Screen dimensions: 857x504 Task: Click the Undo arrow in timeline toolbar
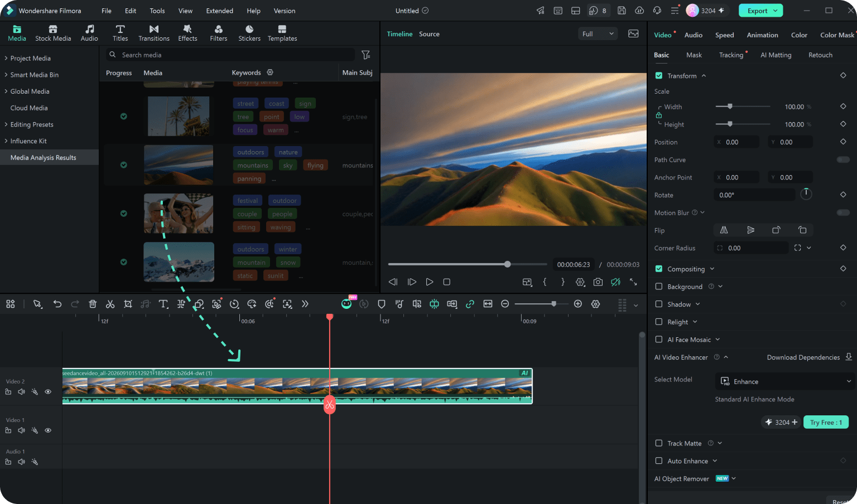tap(57, 304)
